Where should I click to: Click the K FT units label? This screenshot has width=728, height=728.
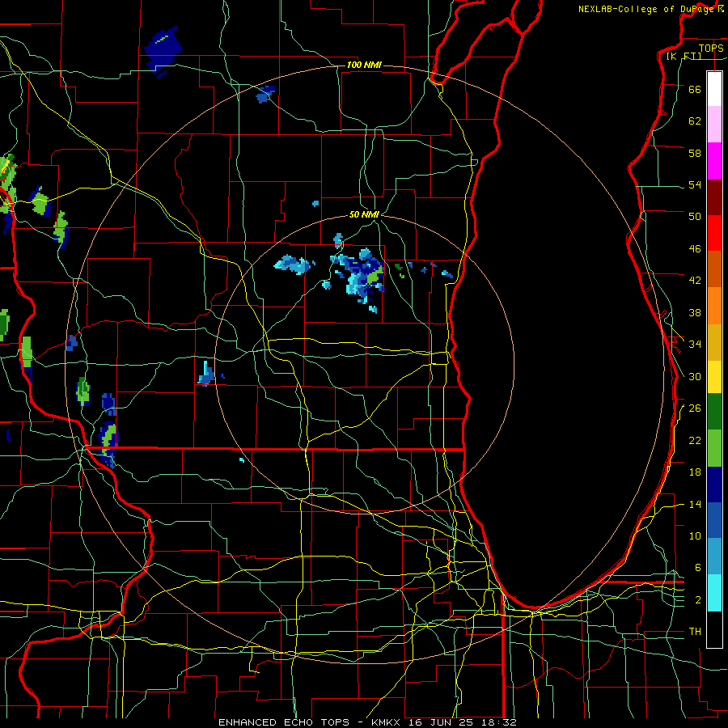coord(684,56)
